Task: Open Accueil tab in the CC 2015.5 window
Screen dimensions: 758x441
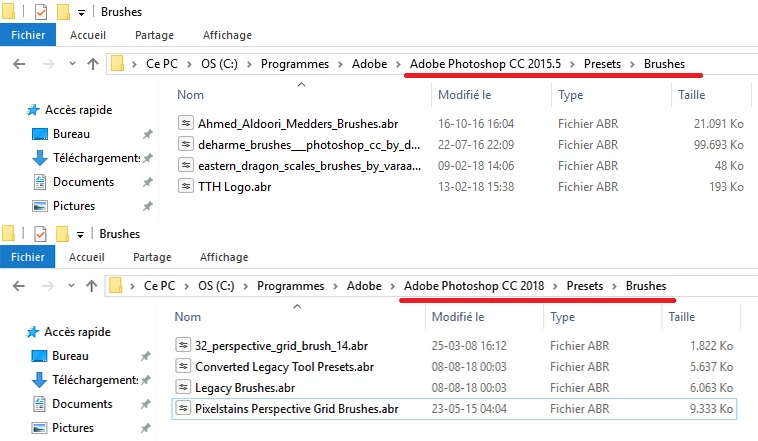Action: [x=87, y=35]
